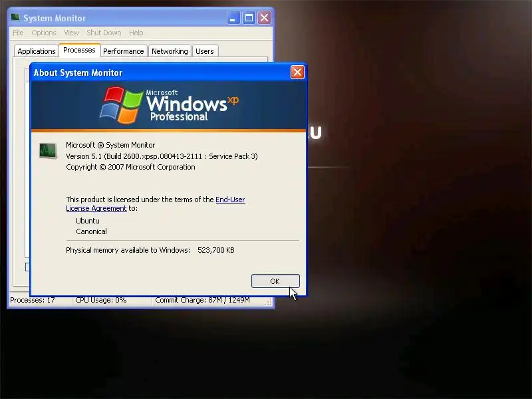Open the Shut Down menu
The width and height of the screenshot is (532, 399).
(x=104, y=33)
